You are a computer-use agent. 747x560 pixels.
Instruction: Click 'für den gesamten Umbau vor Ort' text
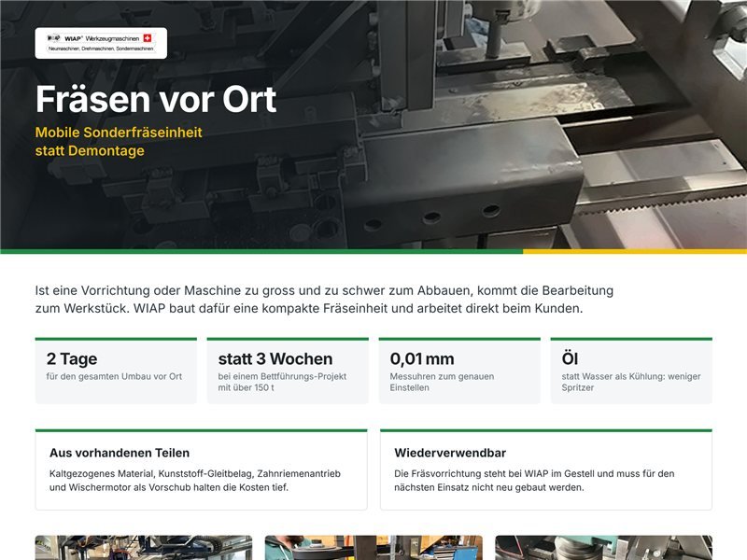pyautogui.click(x=114, y=376)
